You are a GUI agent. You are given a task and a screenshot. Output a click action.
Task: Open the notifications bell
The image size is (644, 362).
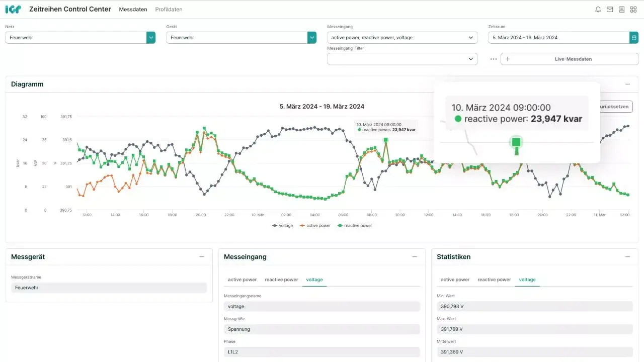598,10
